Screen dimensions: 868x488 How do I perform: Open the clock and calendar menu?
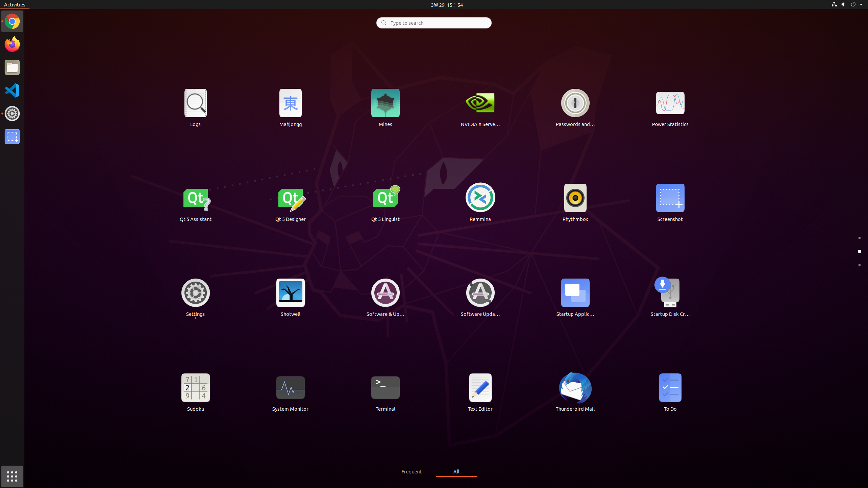(x=447, y=4)
